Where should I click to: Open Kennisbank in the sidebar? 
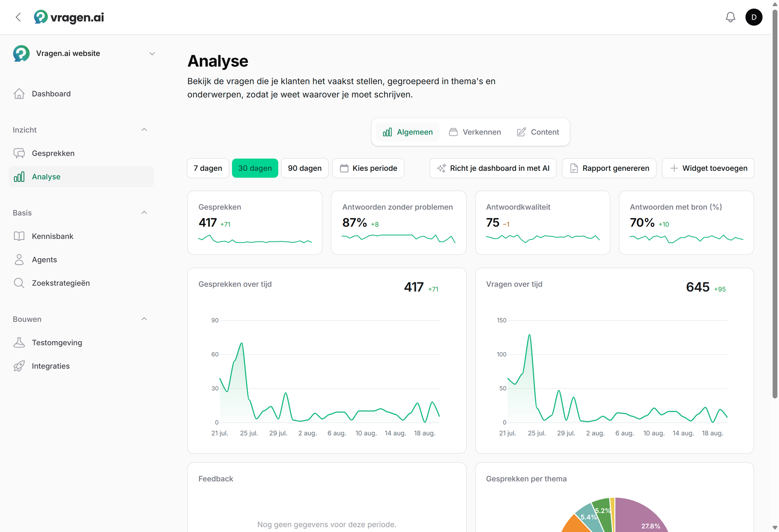[x=81, y=237]
